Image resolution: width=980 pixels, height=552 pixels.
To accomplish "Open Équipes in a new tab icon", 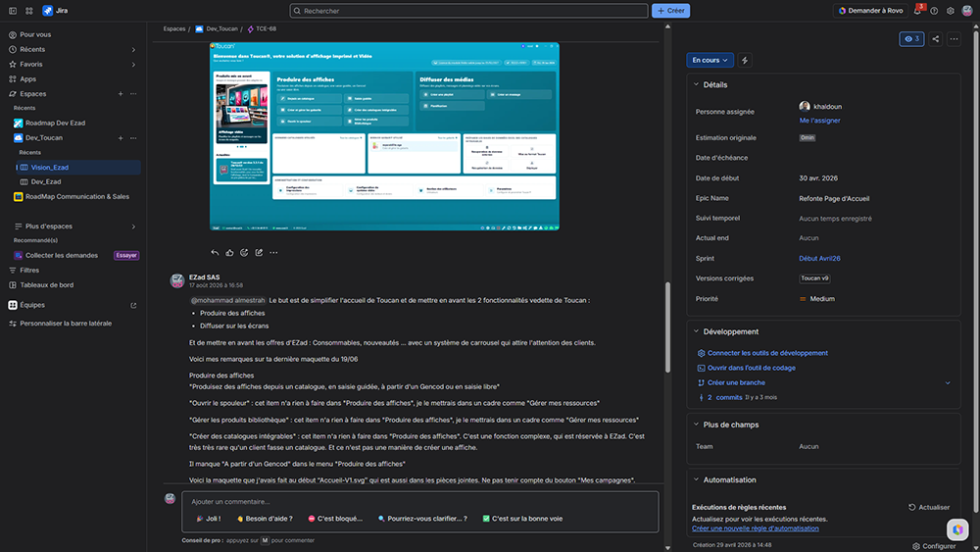I will (133, 305).
